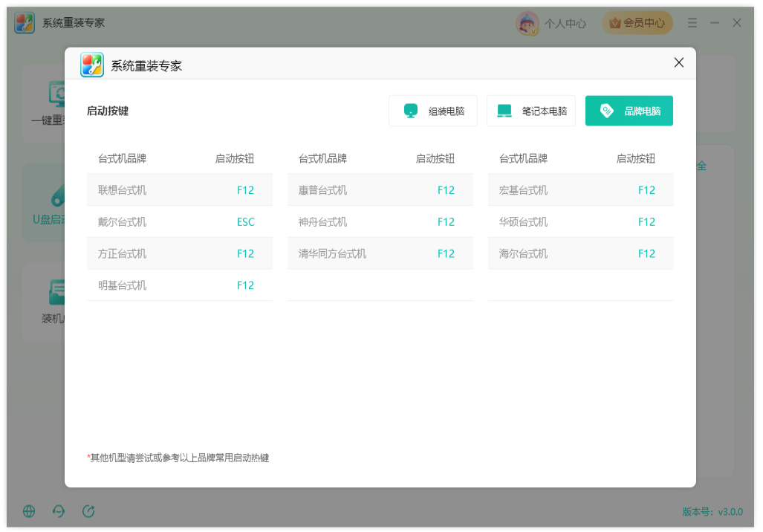
Task: Click the 版本号 v3.0.0 version label
Action: point(712,511)
